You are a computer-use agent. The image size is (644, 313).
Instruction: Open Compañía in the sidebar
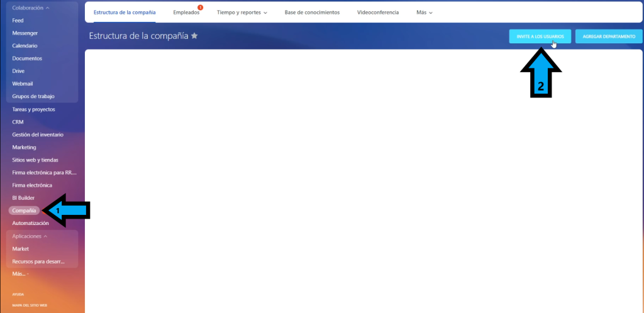pyautogui.click(x=24, y=211)
